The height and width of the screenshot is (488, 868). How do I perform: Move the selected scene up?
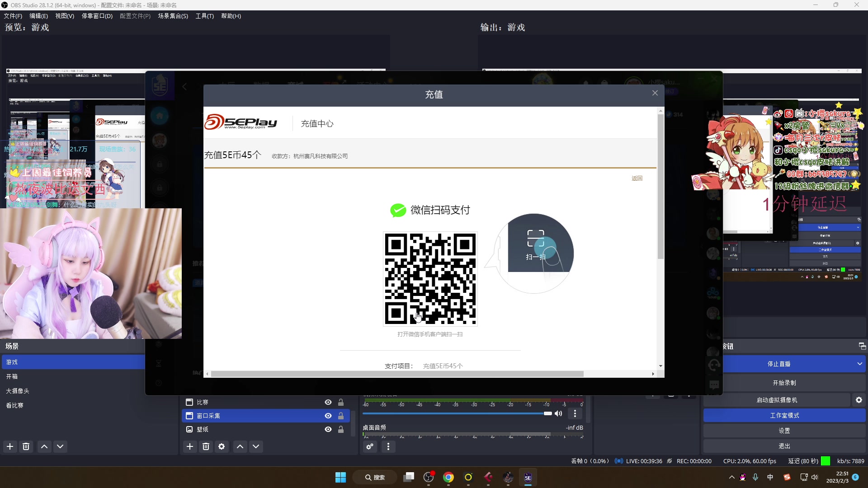click(x=44, y=446)
